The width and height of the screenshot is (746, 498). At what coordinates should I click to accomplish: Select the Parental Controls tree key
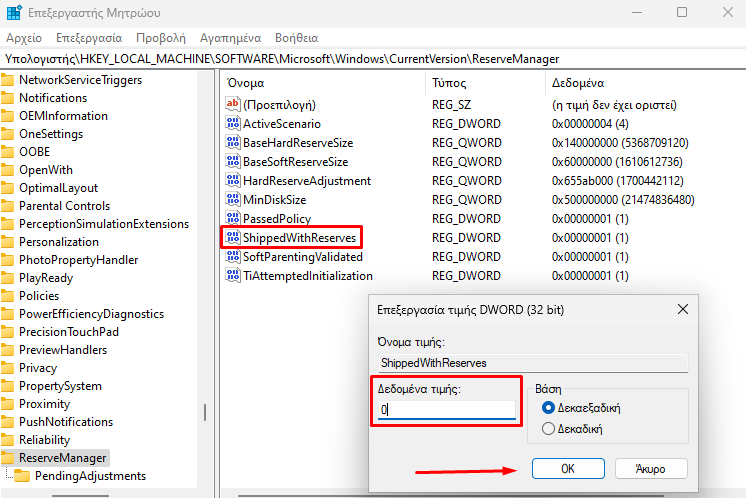point(64,206)
